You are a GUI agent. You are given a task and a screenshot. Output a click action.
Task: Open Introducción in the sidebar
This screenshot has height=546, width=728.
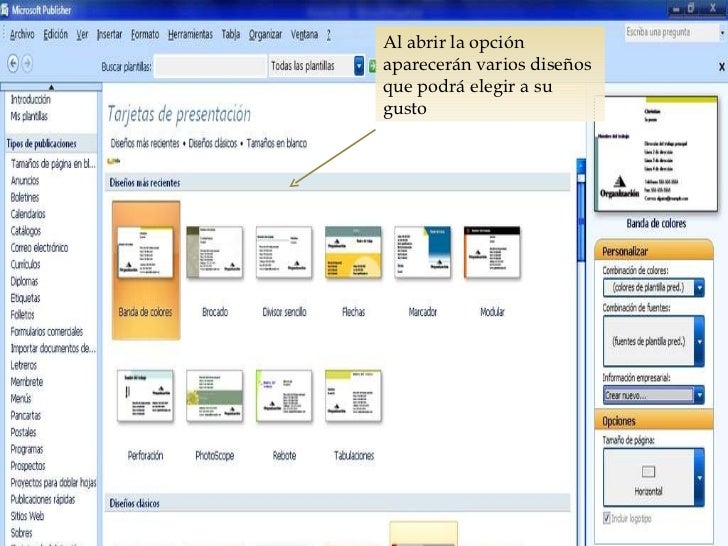pyautogui.click(x=31, y=99)
